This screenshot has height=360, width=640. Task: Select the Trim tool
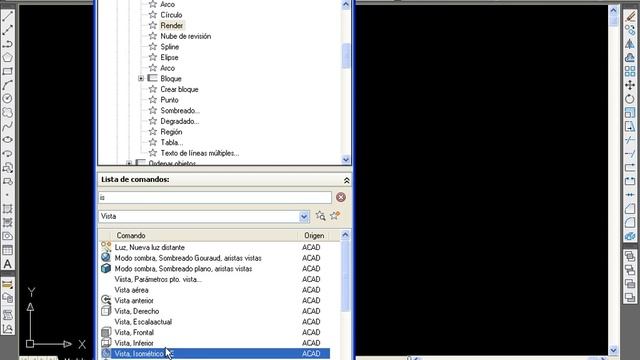(630, 140)
